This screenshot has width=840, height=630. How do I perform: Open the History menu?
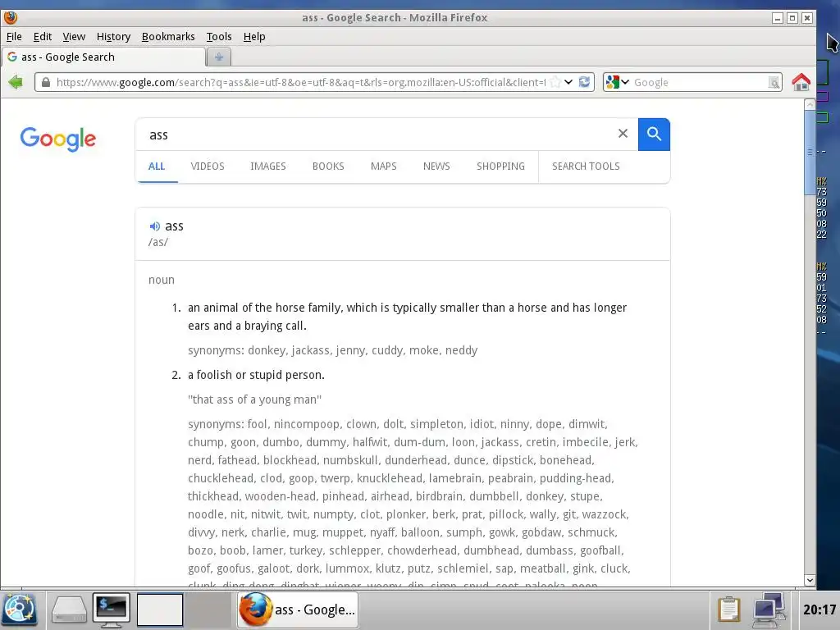(113, 36)
